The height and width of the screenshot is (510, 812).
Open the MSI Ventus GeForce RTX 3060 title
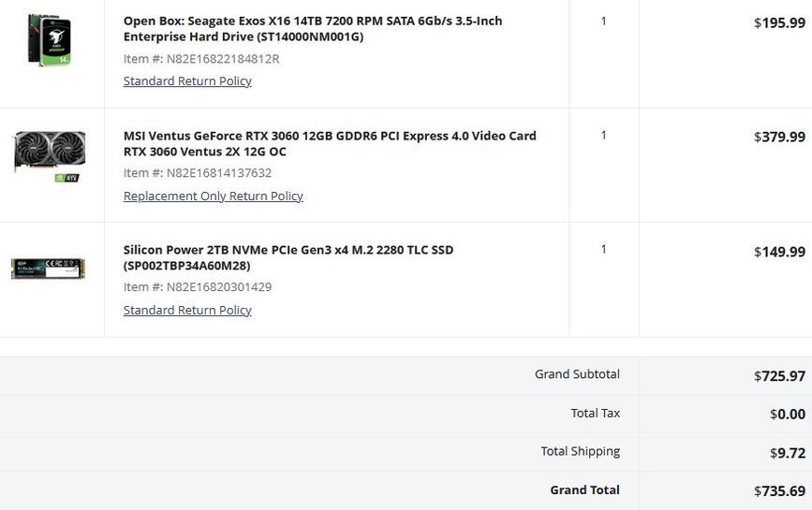click(330, 143)
